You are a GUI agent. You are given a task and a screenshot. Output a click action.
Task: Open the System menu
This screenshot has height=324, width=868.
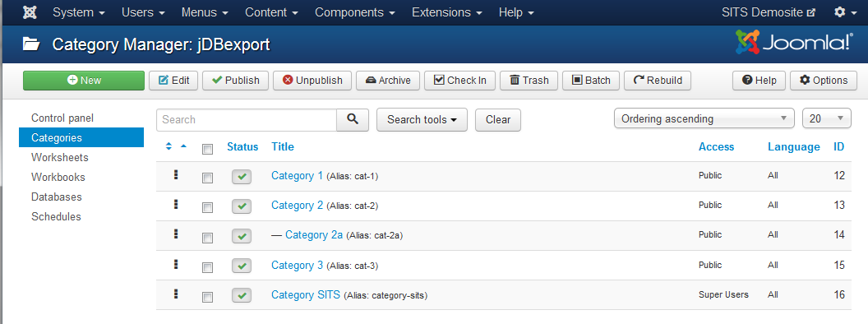pos(79,12)
